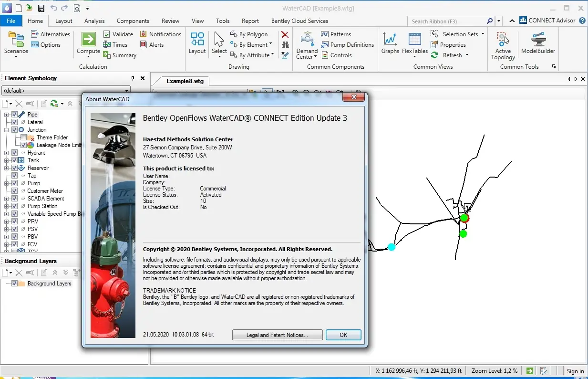Screen dimensions: 588x379
Task: Toggle the Reservoir checkbox
Action: point(14,168)
